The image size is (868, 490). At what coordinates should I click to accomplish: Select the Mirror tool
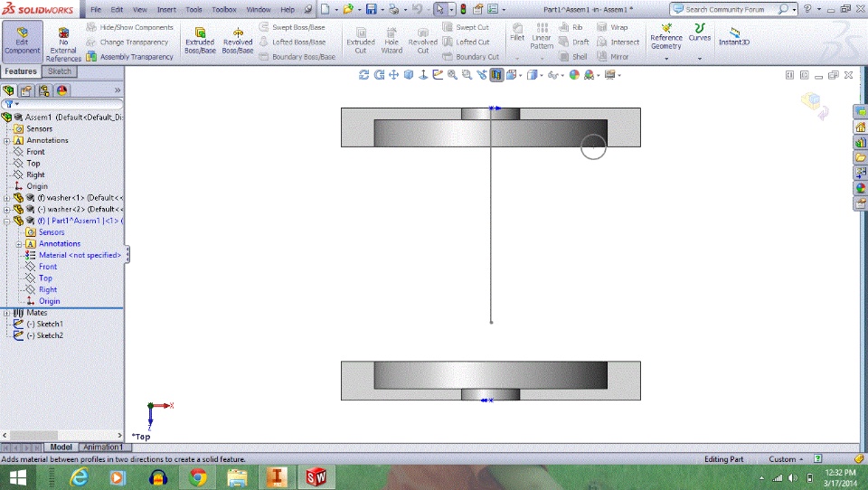[x=612, y=56]
